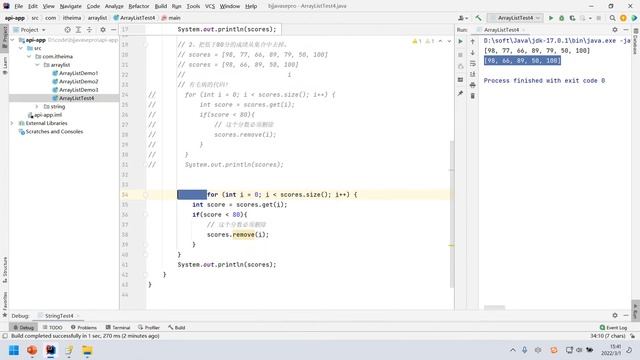Select Scratches and Consoles in tree

click(x=54, y=131)
